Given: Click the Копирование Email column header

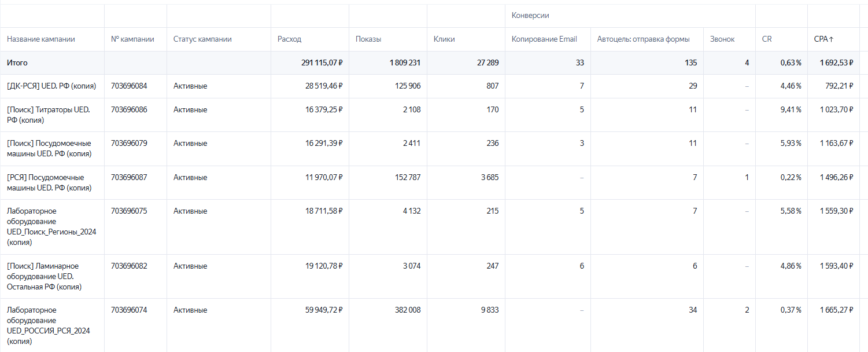Looking at the screenshot, I should pyautogui.click(x=544, y=39).
